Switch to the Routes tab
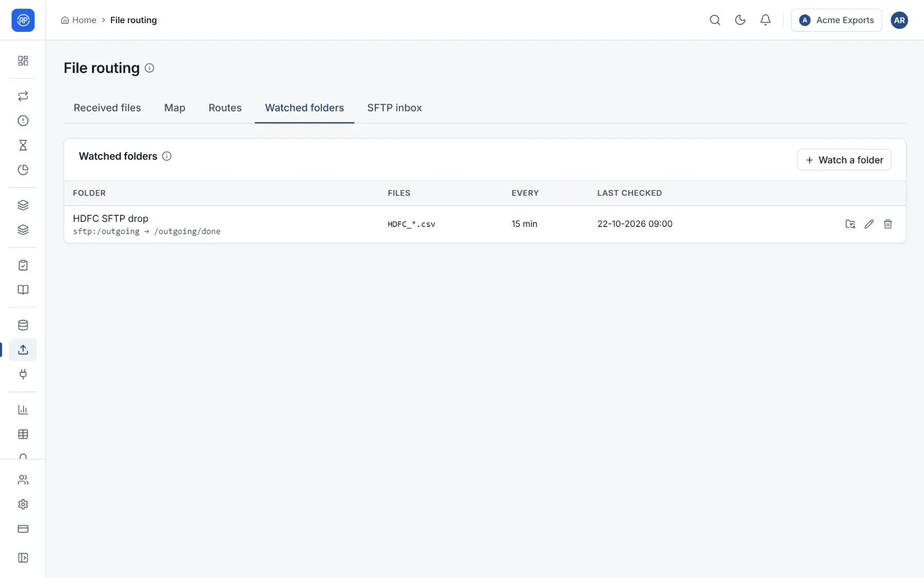The width and height of the screenshot is (924, 578). [x=225, y=108]
